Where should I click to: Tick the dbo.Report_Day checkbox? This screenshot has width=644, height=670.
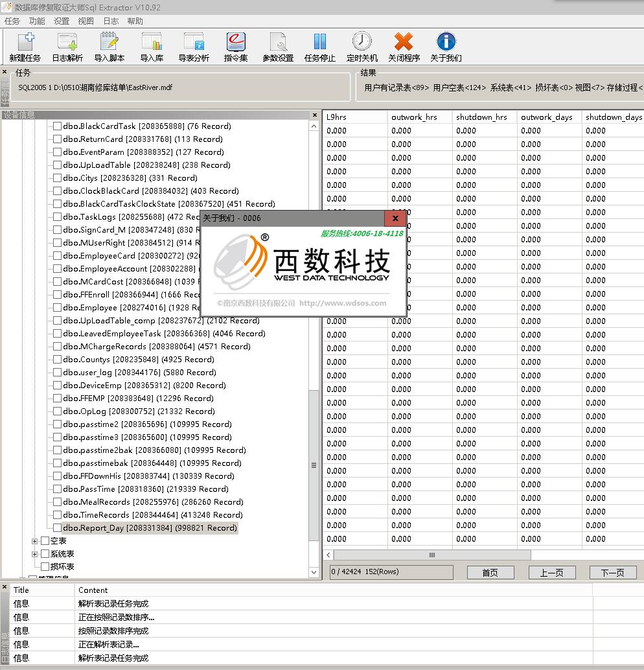[x=57, y=527]
